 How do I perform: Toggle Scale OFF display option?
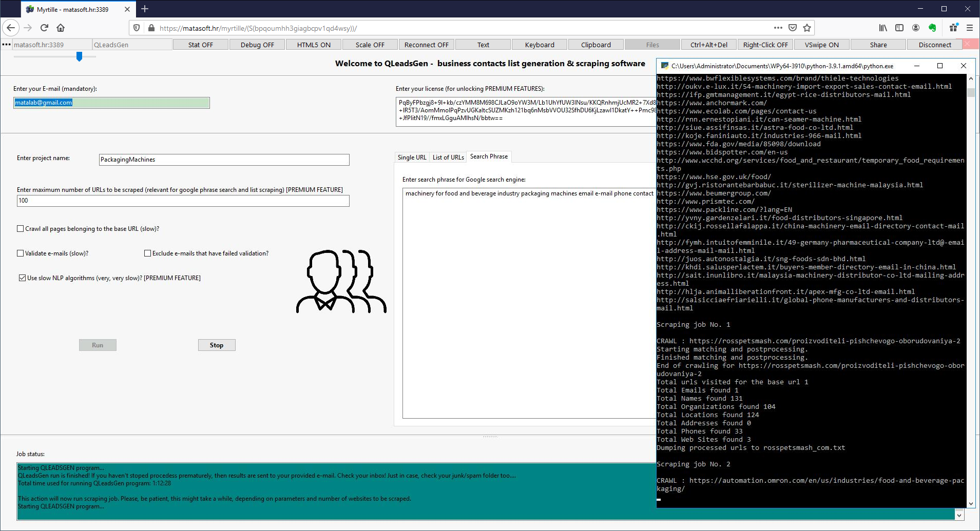[370, 45]
